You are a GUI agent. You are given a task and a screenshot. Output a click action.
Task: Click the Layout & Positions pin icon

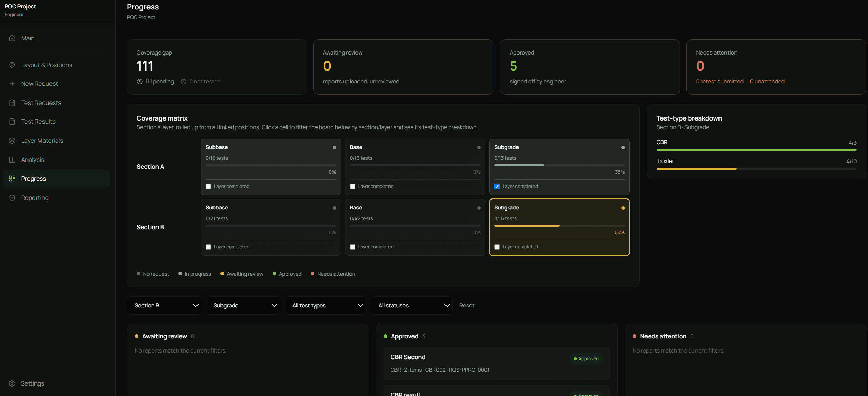tap(12, 65)
